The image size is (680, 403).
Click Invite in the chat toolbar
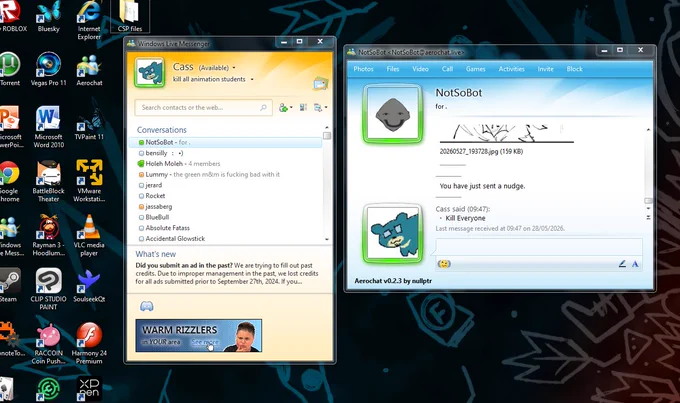tap(546, 69)
